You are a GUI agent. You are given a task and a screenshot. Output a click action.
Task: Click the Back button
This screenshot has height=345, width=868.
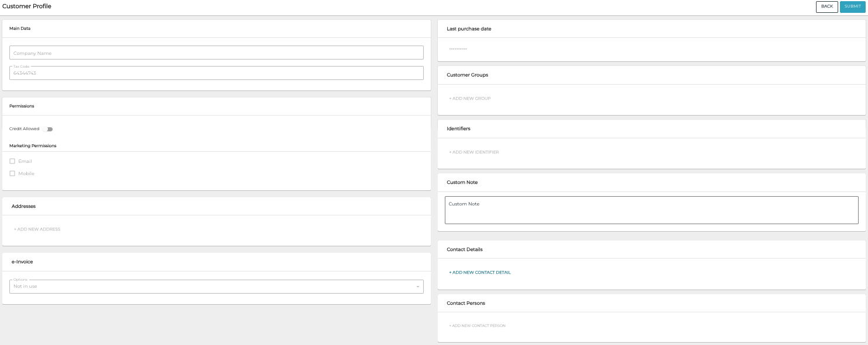(x=827, y=6)
